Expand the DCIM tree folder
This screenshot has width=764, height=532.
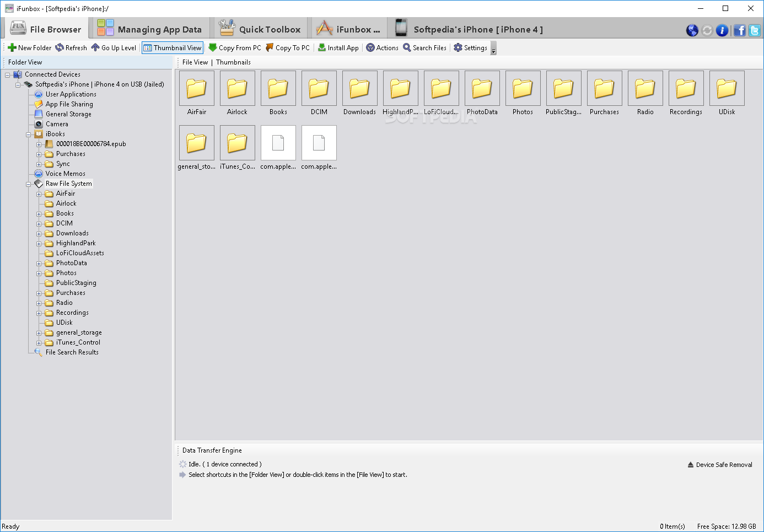coord(39,224)
